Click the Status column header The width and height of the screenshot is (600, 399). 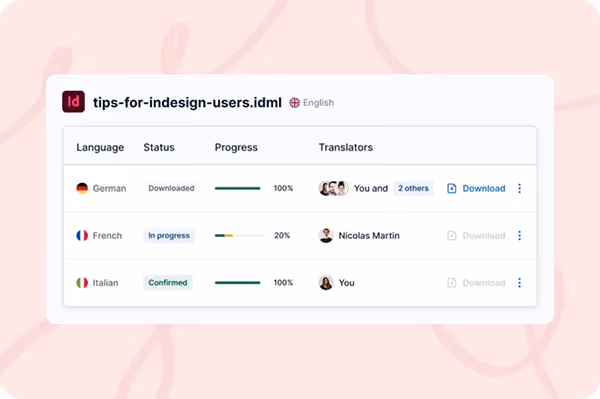point(159,147)
